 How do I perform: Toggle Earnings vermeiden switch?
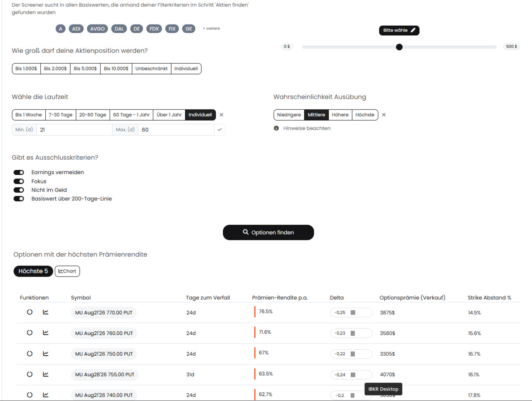19,172
